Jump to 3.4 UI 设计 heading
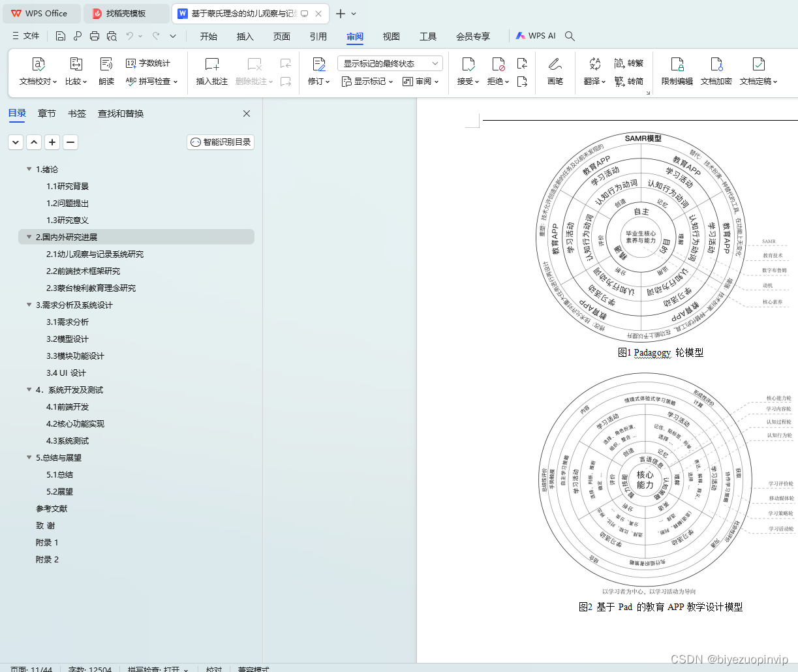798x672 pixels. [66, 373]
